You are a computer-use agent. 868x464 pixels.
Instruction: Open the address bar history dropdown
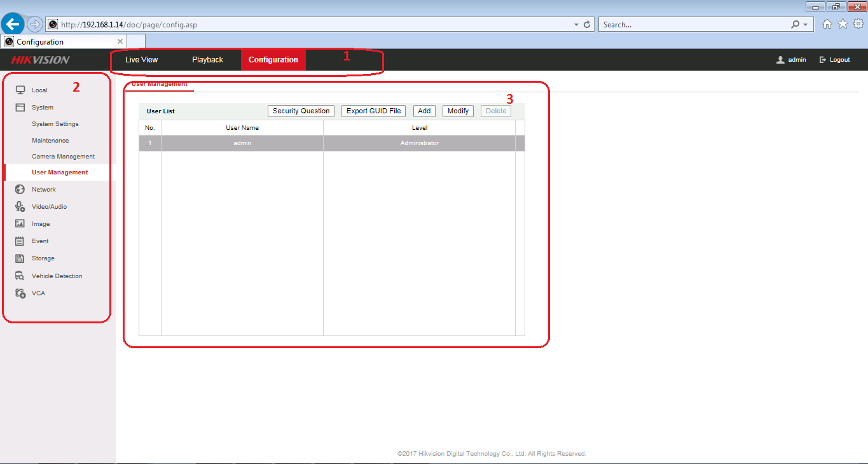click(x=576, y=25)
